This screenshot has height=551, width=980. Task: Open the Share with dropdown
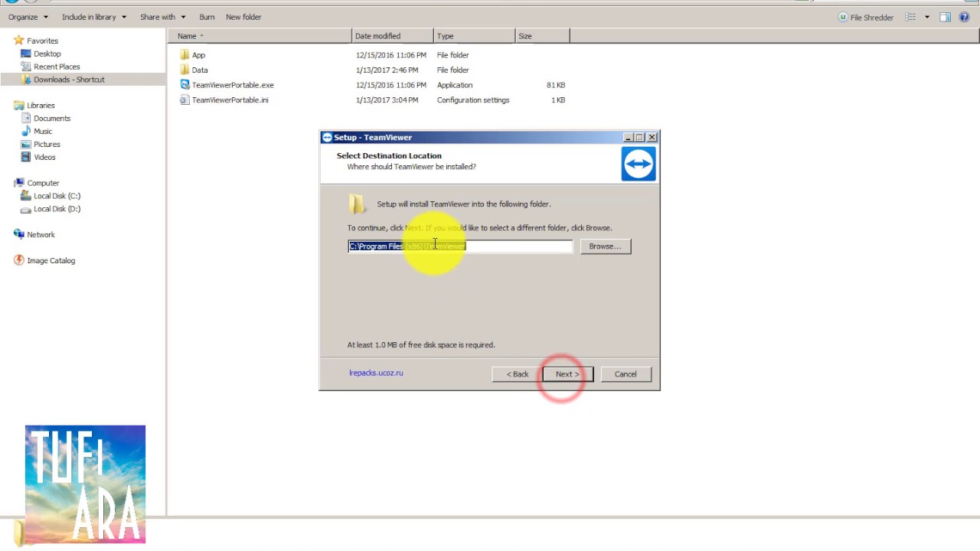click(x=162, y=17)
